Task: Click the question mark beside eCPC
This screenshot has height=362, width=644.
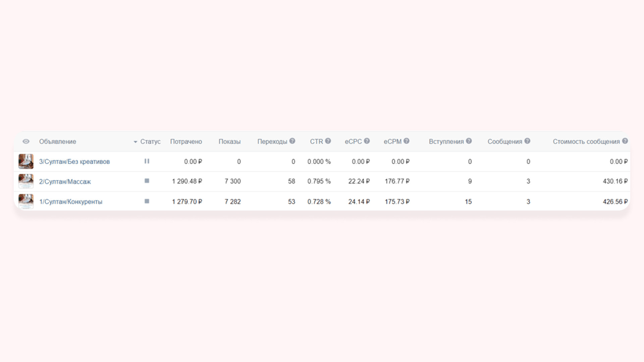Action: (x=367, y=141)
